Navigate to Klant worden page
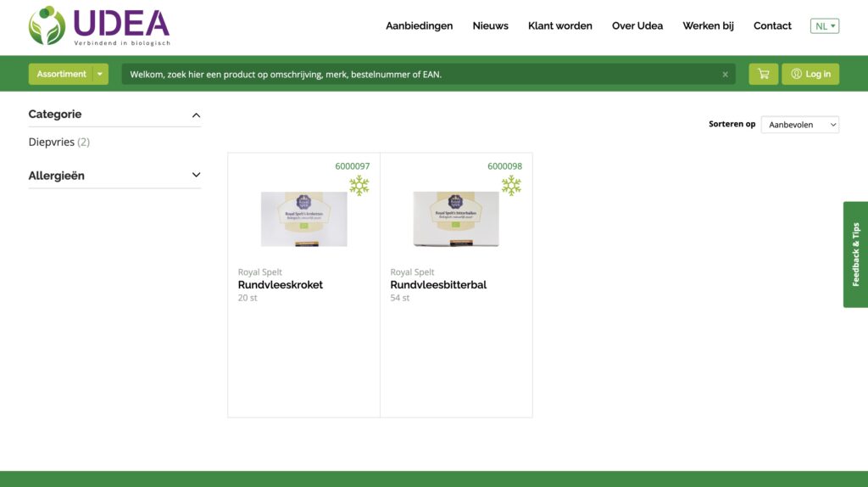 point(559,25)
